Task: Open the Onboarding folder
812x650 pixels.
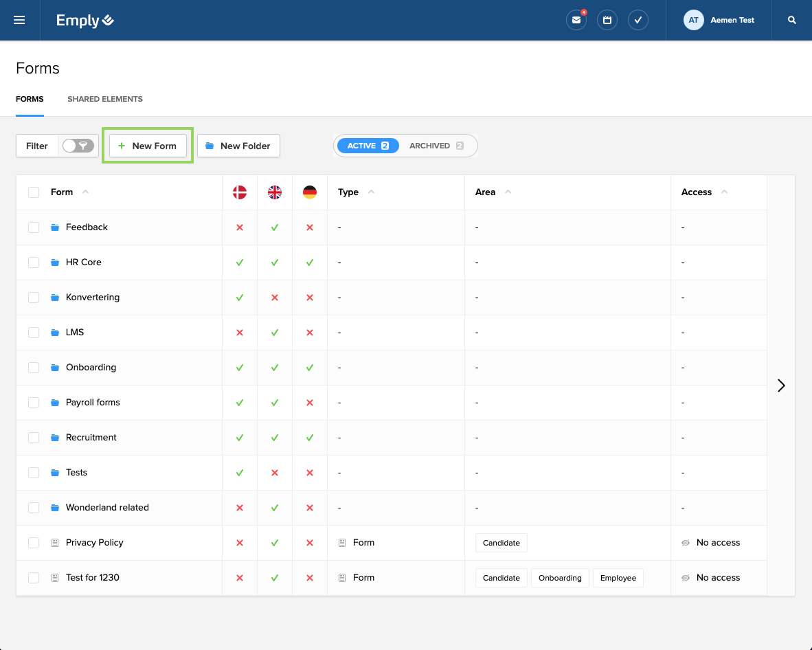Action: (x=91, y=368)
